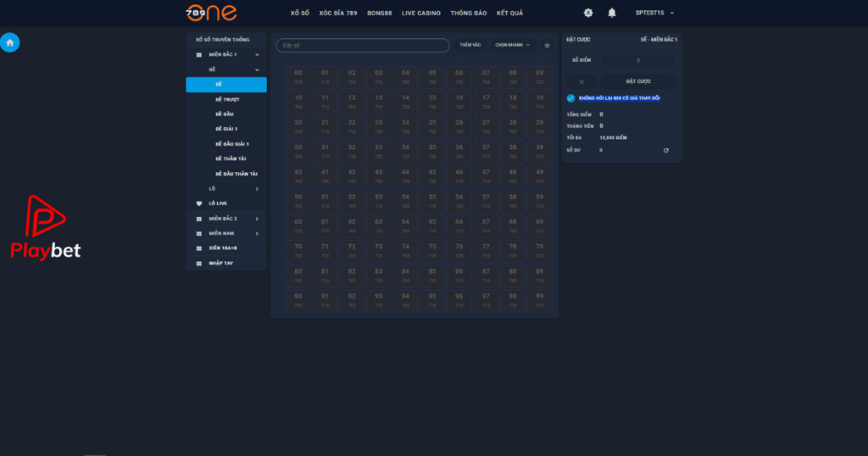Click the favorites star icon

point(547,46)
